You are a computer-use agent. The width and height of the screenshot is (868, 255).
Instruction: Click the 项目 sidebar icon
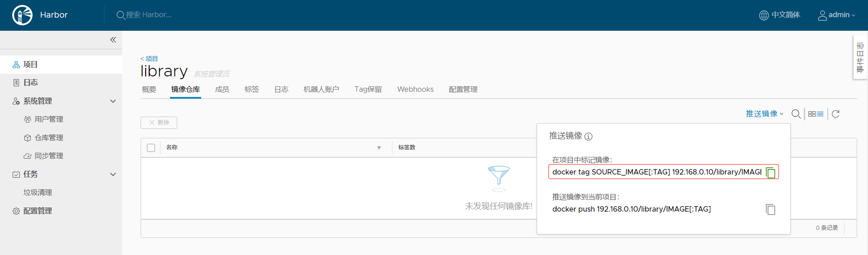click(16, 65)
